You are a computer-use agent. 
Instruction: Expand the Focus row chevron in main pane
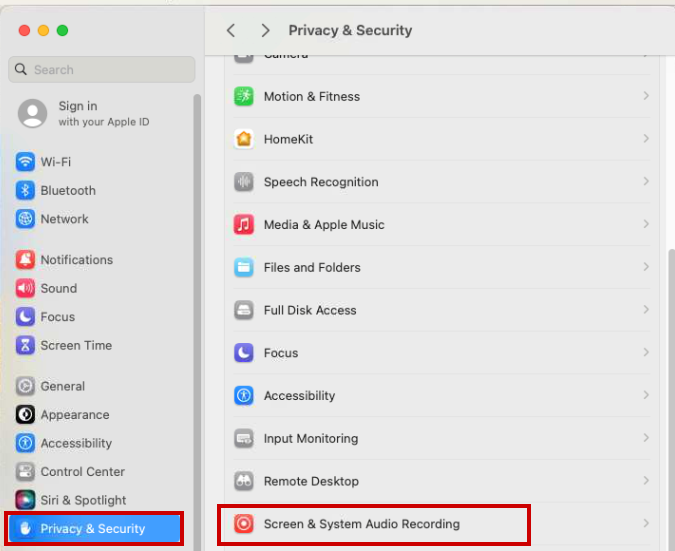point(646,353)
